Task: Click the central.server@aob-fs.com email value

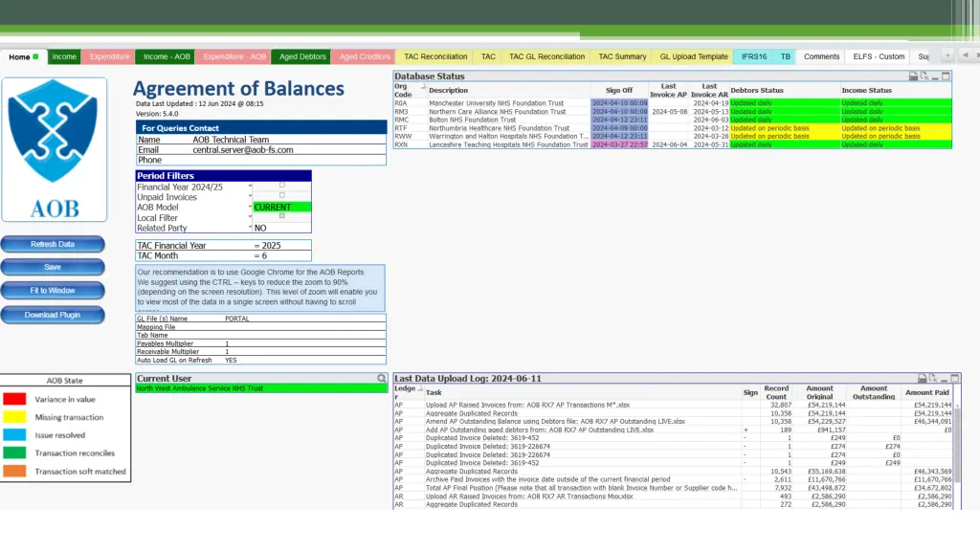Action: (x=243, y=150)
